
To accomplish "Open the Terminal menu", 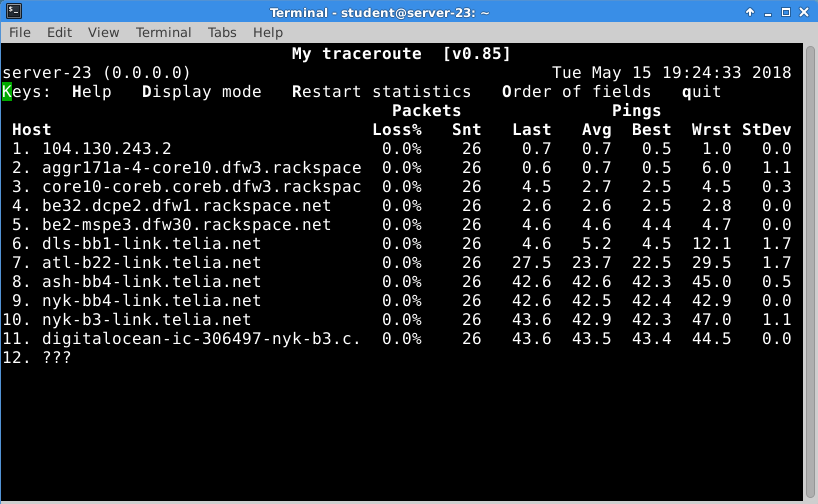I will (x=163, y=32).
